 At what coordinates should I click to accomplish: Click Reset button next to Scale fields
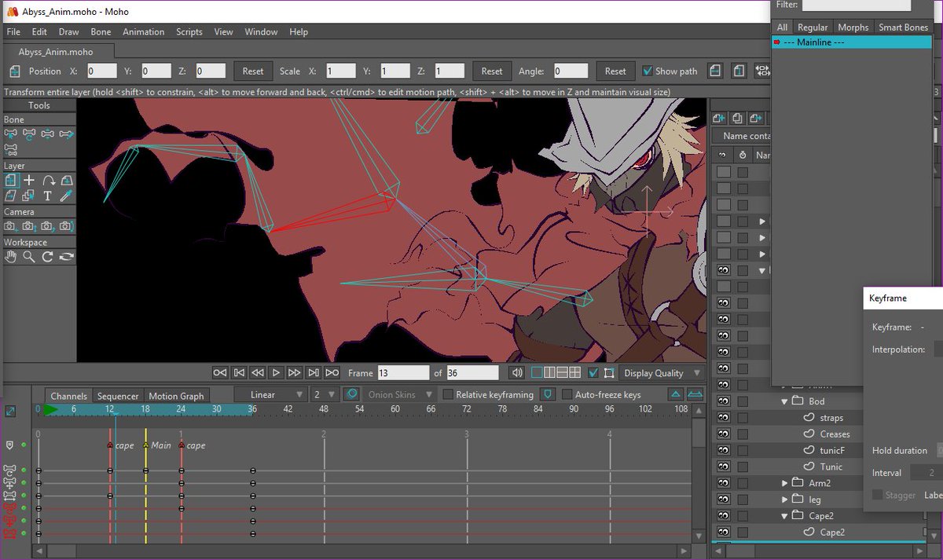(x=492, y=71)
